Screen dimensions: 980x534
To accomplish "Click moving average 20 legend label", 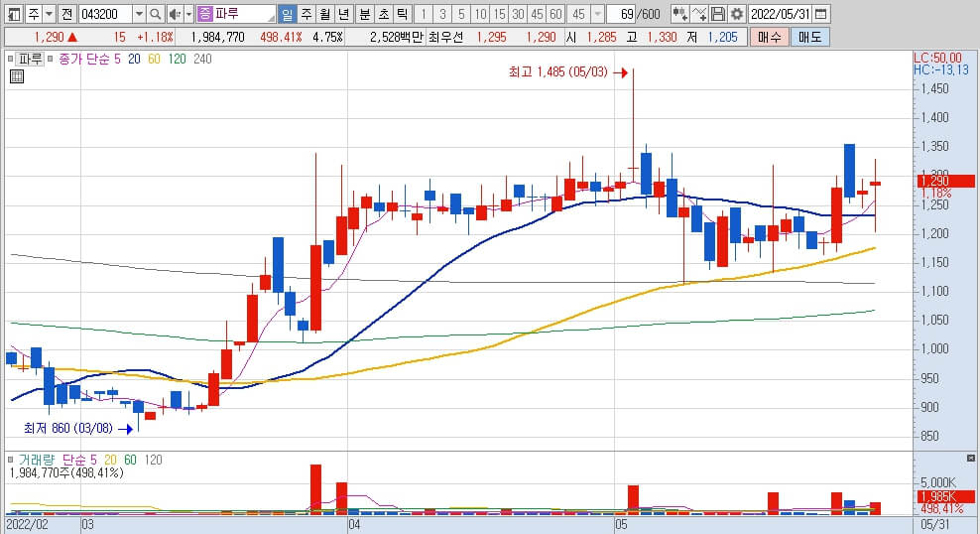I will (134, 59).
